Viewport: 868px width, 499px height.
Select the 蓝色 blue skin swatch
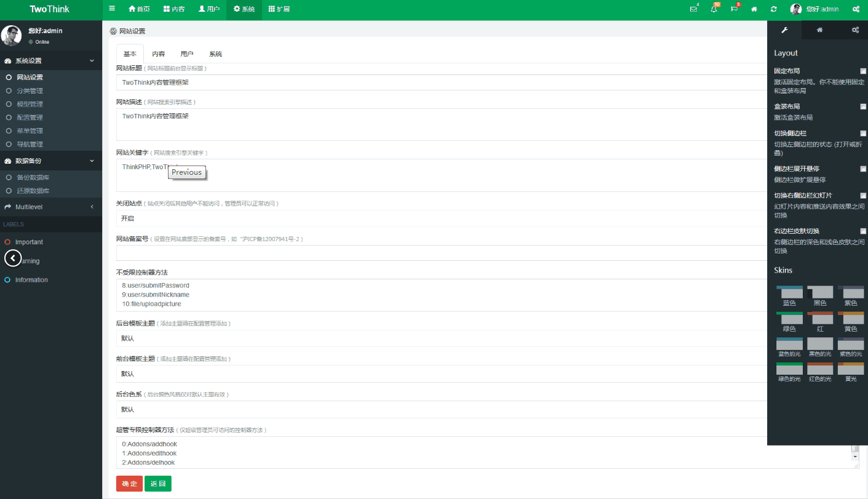tap(789, 292)
